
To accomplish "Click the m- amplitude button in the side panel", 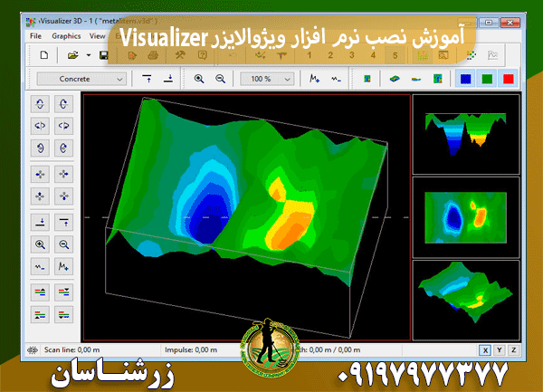I will (x=40, y=267).
